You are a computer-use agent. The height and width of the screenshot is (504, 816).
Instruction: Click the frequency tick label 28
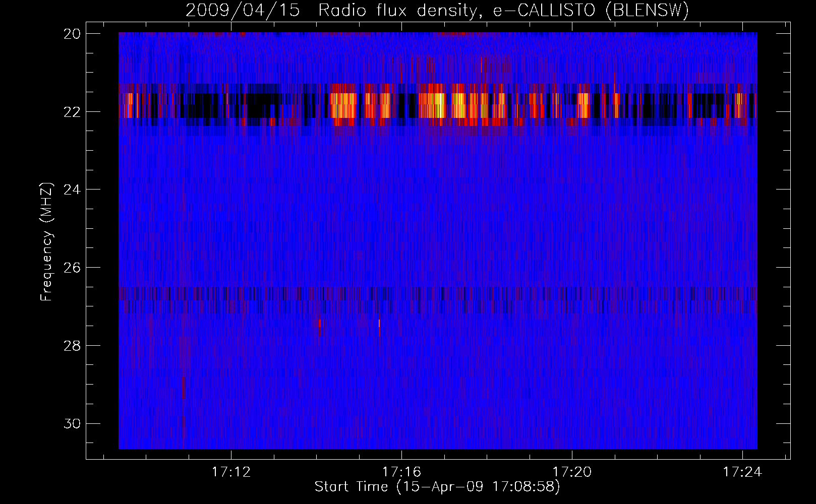pos(72,346)
